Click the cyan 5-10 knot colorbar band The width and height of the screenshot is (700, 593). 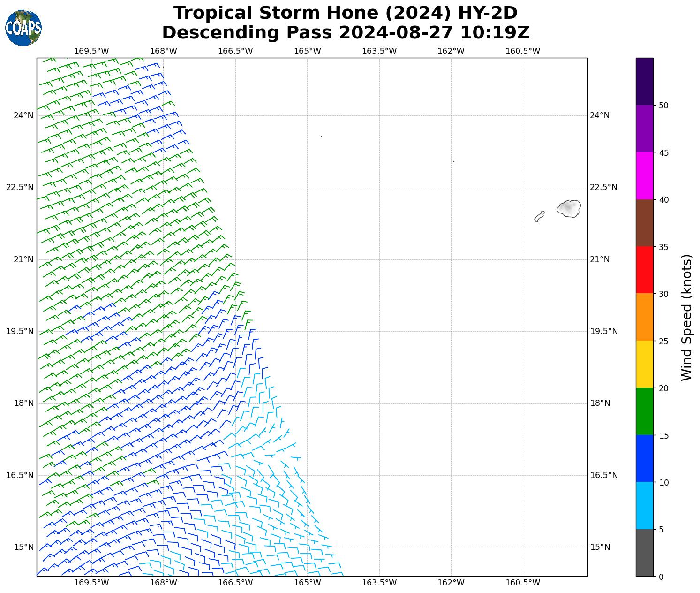(645, 506)
